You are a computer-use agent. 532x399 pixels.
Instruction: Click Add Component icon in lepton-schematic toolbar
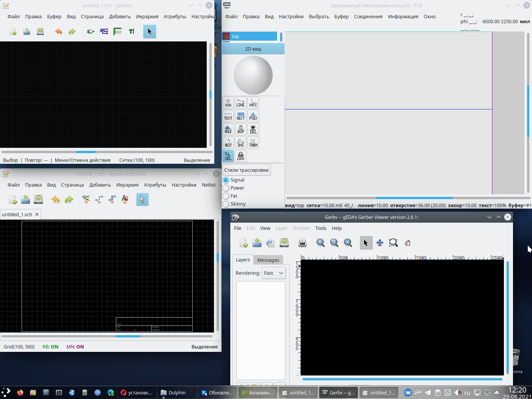point(86,199)
